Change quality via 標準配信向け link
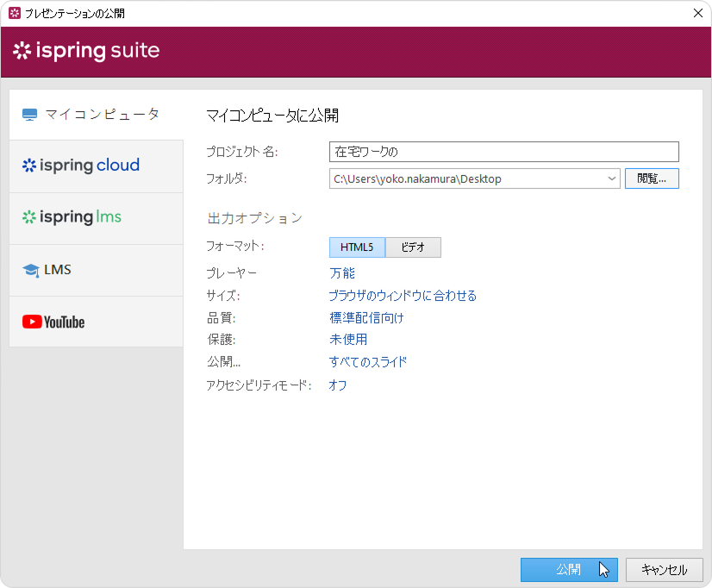This screenshot has height=588, width=712. (x=366, y=318)
